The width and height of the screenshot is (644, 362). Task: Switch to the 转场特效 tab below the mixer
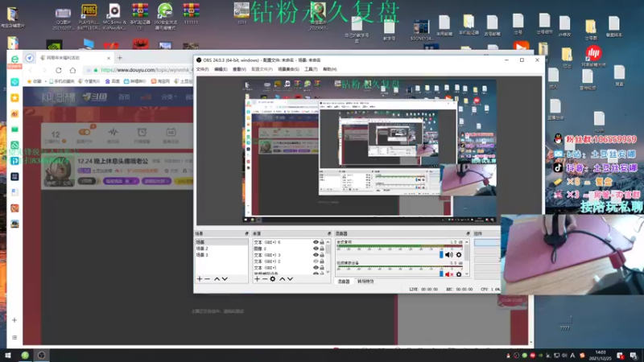point(365,282)
